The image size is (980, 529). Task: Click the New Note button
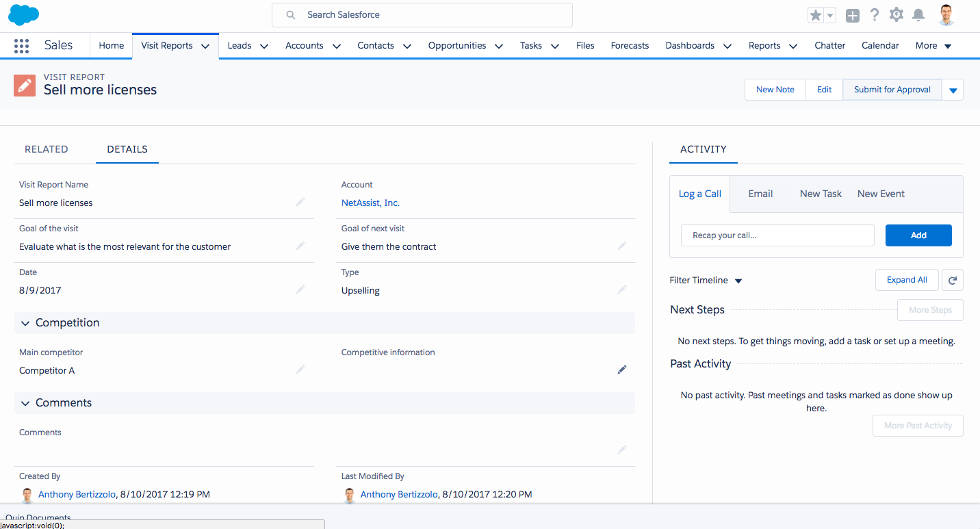coord(775,89)
